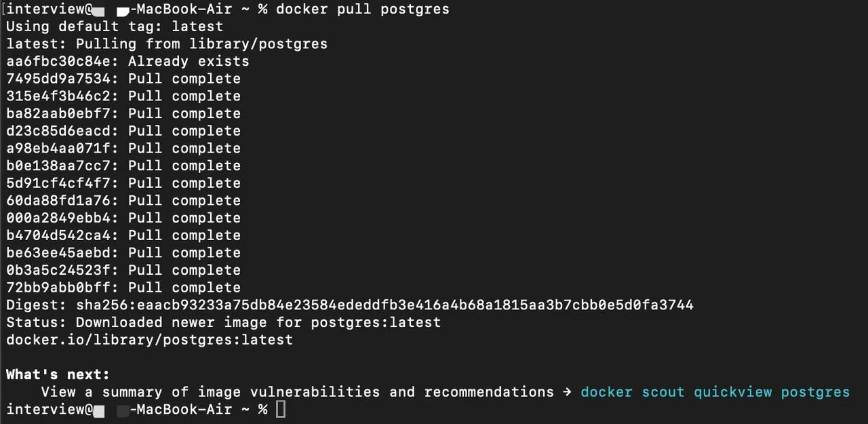Click the "What's next:" heading
868x424 pixels.
point(58,374)
